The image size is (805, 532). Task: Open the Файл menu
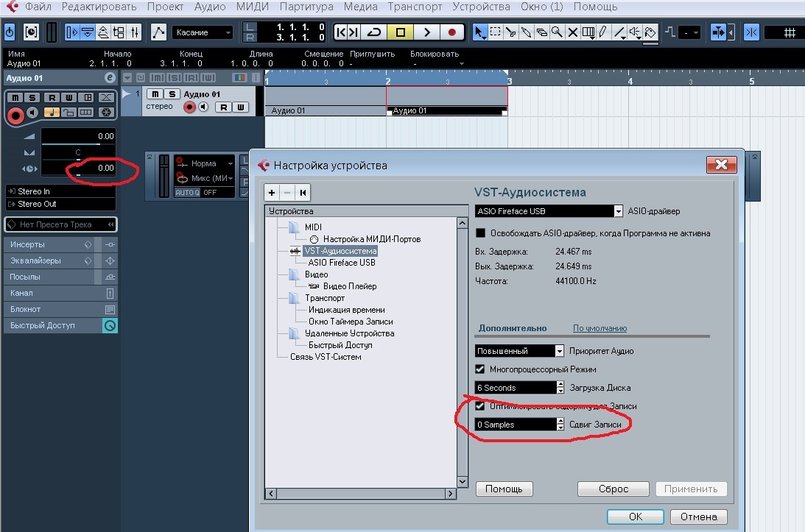[x=38, y=7]
